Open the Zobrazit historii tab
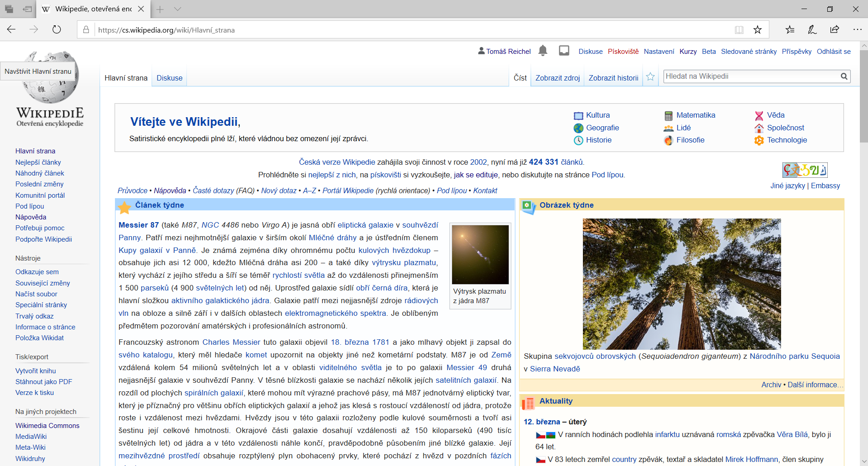This screenshot has height=466, width=868. click(x=613, y=78)
